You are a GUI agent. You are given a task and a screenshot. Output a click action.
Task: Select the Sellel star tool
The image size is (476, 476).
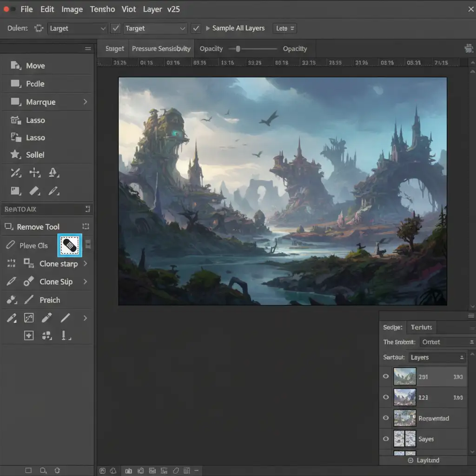[35, 155]
